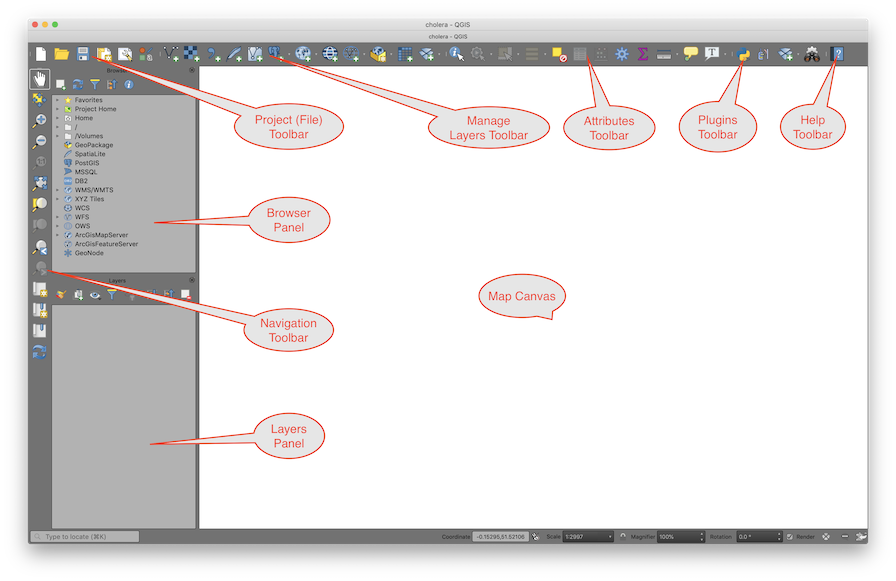Click the New Project icon
896x581 pixels.
(x=41, y=54)
